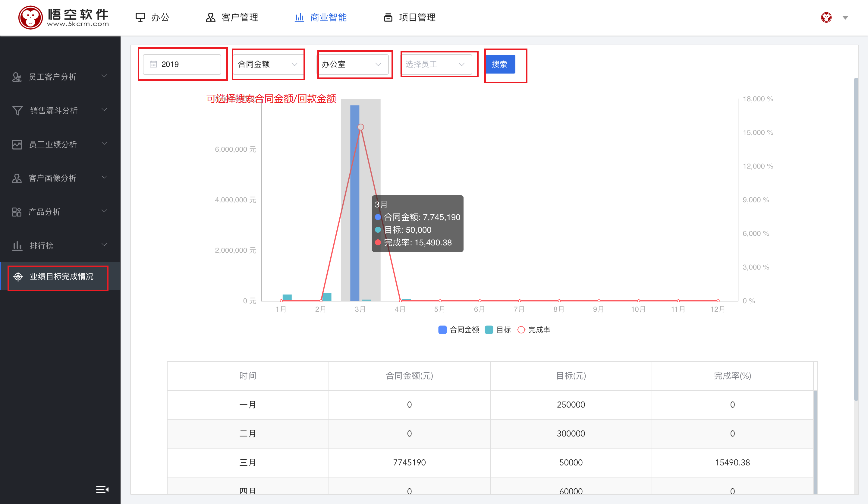This screenshot has height=504, width=868.
Task: Expand the 产品分析 chevron
Action: pos(104,211)
